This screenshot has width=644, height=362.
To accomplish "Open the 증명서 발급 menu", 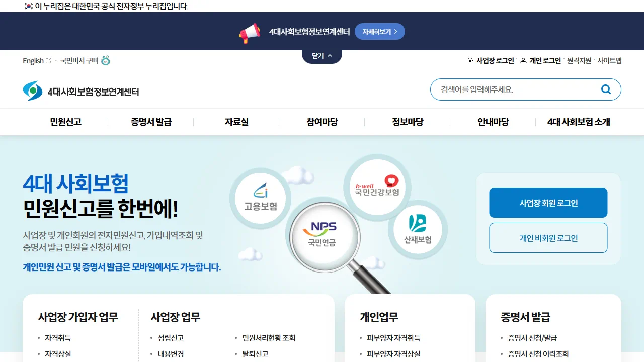I will pos(151,122).
